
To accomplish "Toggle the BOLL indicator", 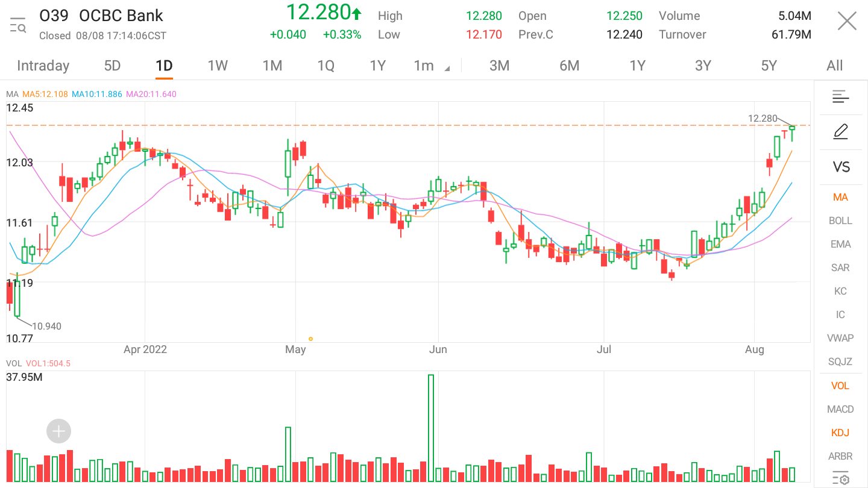I will pyautogui.click(x=840, y=221).
